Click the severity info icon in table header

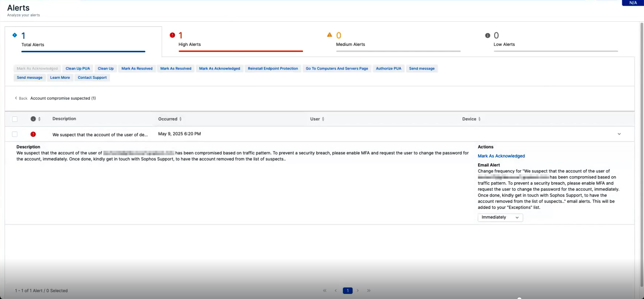(x=33, y=119)
